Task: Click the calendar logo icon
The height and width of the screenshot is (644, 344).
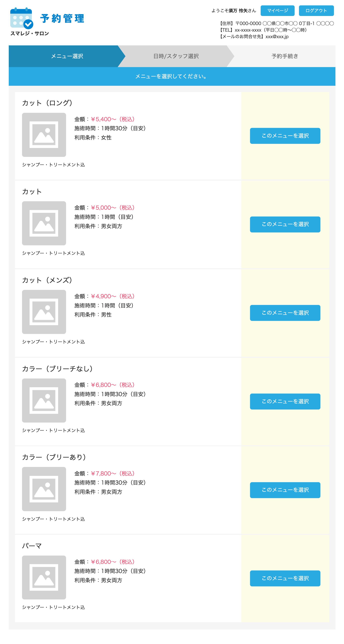Action: click(22, 18)
